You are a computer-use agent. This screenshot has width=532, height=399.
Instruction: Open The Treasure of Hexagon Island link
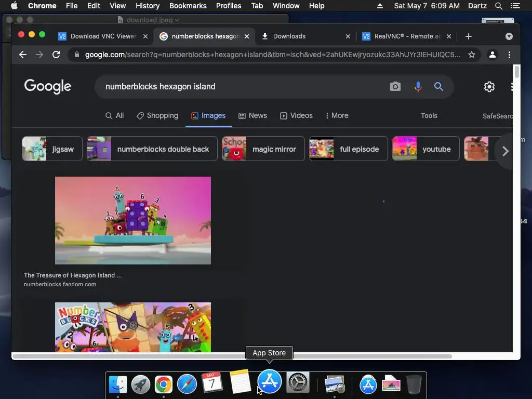[73, 275]
